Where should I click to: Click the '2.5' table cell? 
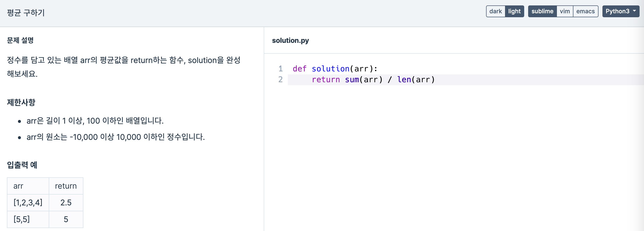coord(66,202)
